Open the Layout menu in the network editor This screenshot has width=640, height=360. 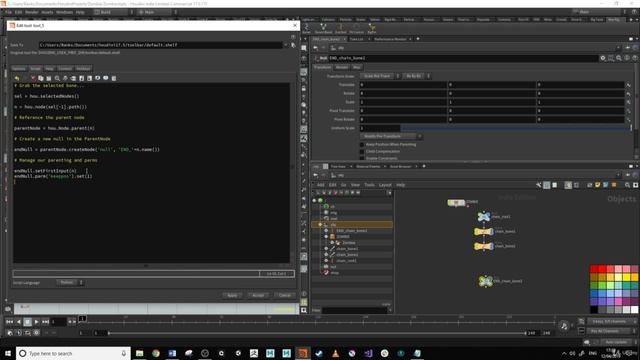coord(385,185)
